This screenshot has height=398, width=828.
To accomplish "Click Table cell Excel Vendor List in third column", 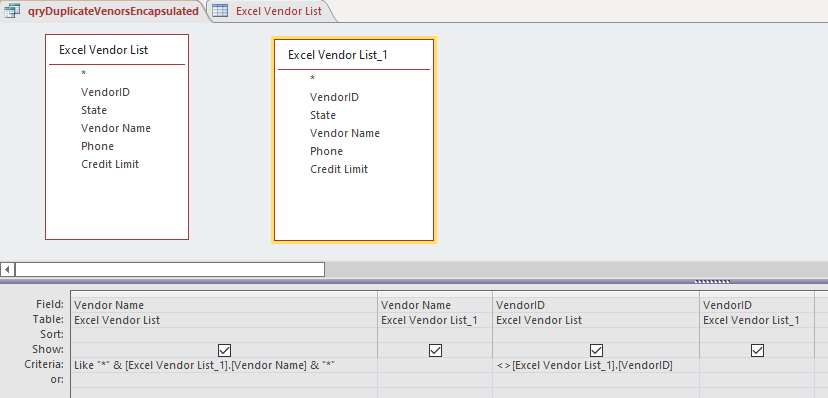I will point(596,320).
